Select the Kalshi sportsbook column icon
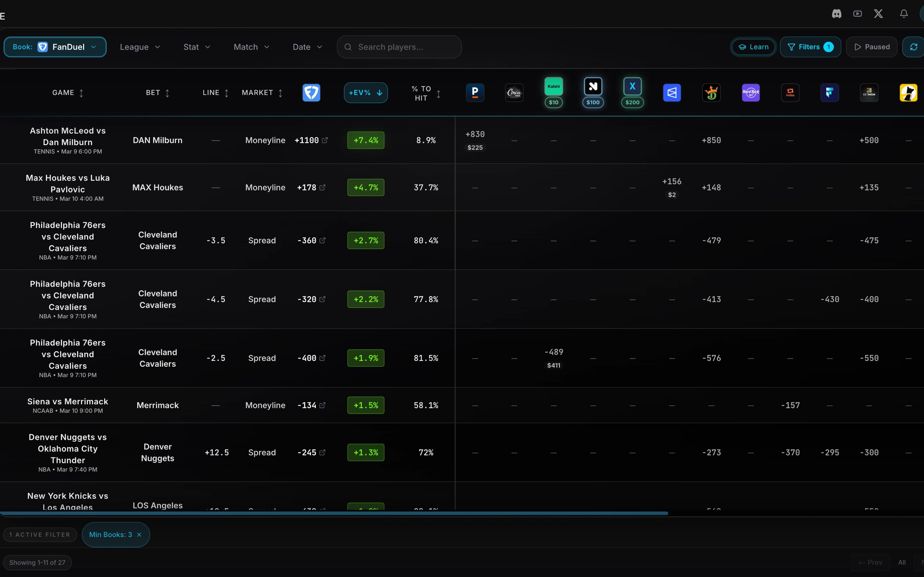Viewport: 924px width, 577px height. click(554, 87)
